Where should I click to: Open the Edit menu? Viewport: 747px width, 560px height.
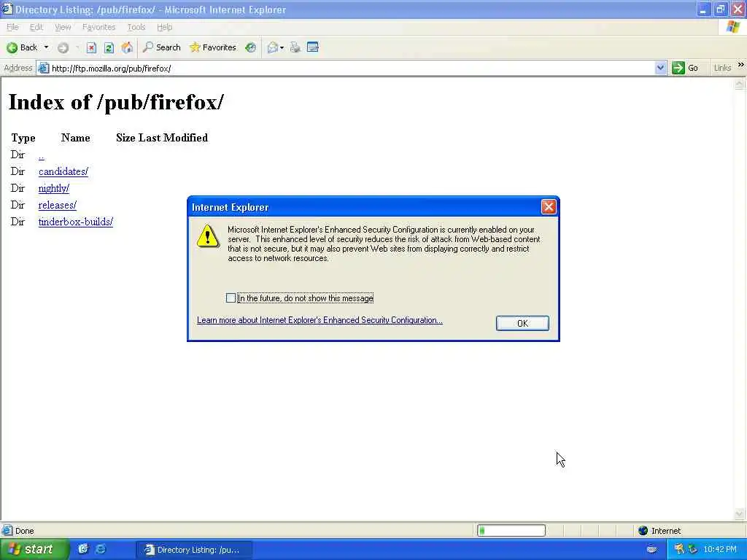pos(36,27)
